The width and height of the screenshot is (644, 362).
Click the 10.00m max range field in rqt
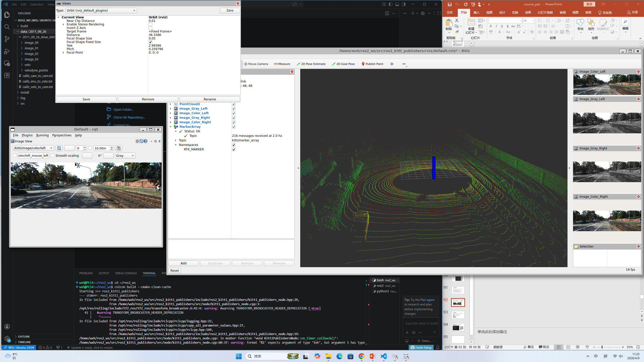[x=101, y=148]
